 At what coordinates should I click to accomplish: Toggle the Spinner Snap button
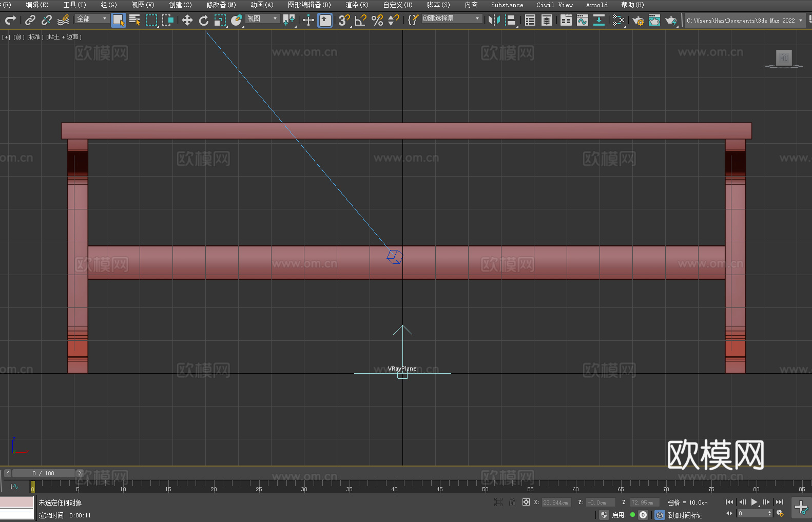[394, 20]
